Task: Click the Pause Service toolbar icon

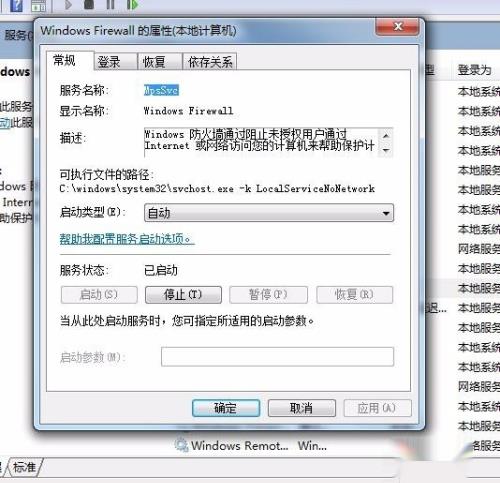Action: (x=110, y=5)
